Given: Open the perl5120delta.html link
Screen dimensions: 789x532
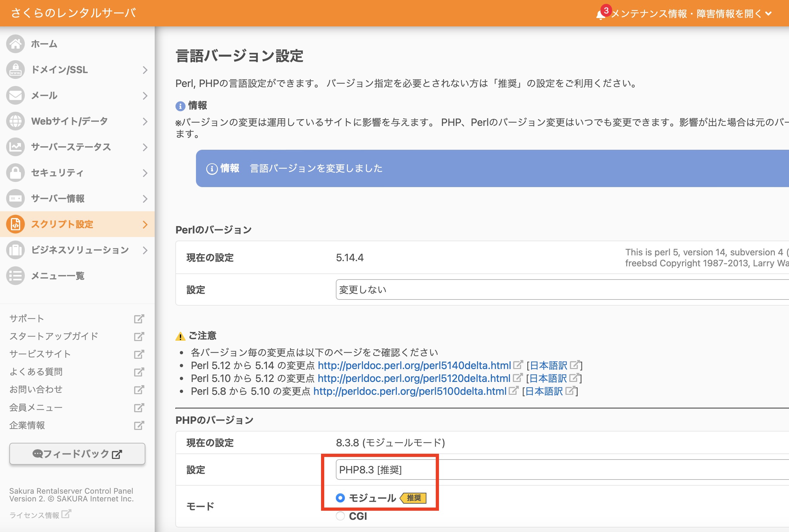Looking at the screenshot, I should tap(414, 378).
